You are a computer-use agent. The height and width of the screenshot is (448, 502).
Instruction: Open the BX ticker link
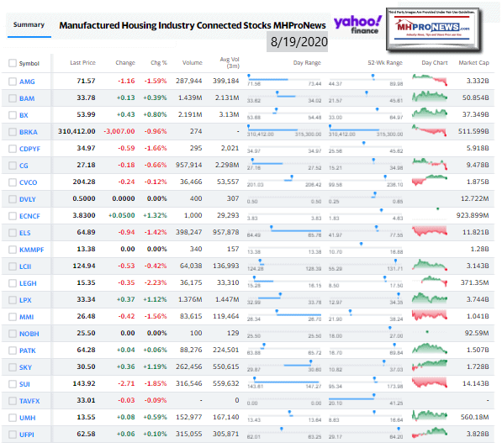24,115
